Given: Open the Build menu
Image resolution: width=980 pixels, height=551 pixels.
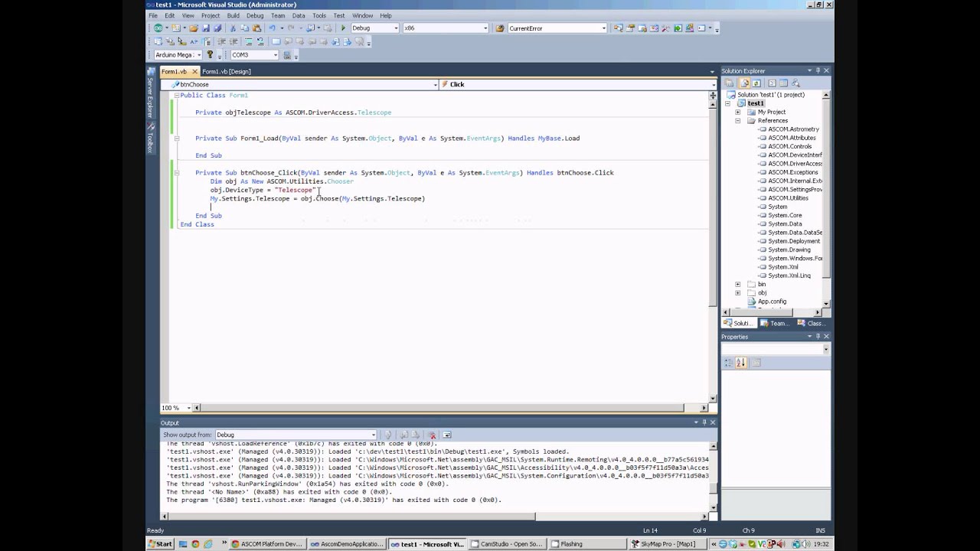Looking at the screenshot, I should 233,15.
